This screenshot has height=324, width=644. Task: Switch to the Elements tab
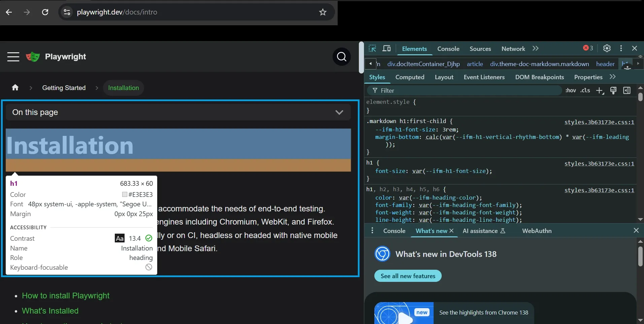pos(414,49)
